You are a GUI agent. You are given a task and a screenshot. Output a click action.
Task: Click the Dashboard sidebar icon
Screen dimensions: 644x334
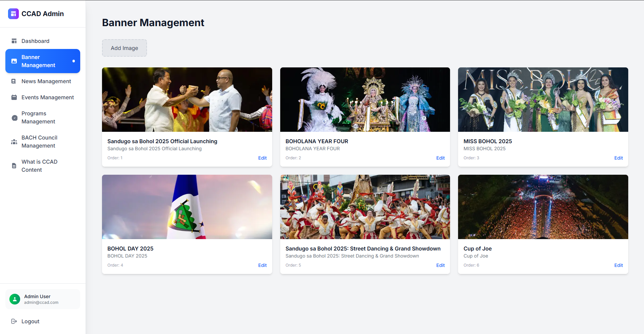(14, 41)
